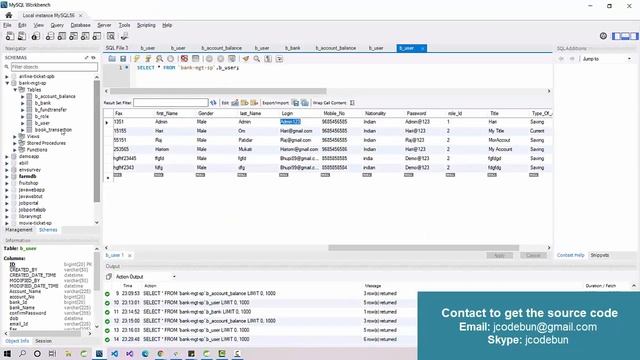Click the edit current row icon
This screenshot has width=640, height=360.
[x=235, y=103]
